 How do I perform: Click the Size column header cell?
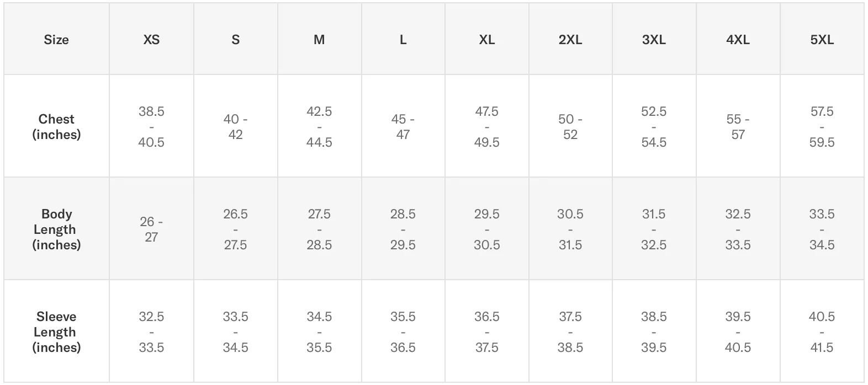click(x=56, y=40)
